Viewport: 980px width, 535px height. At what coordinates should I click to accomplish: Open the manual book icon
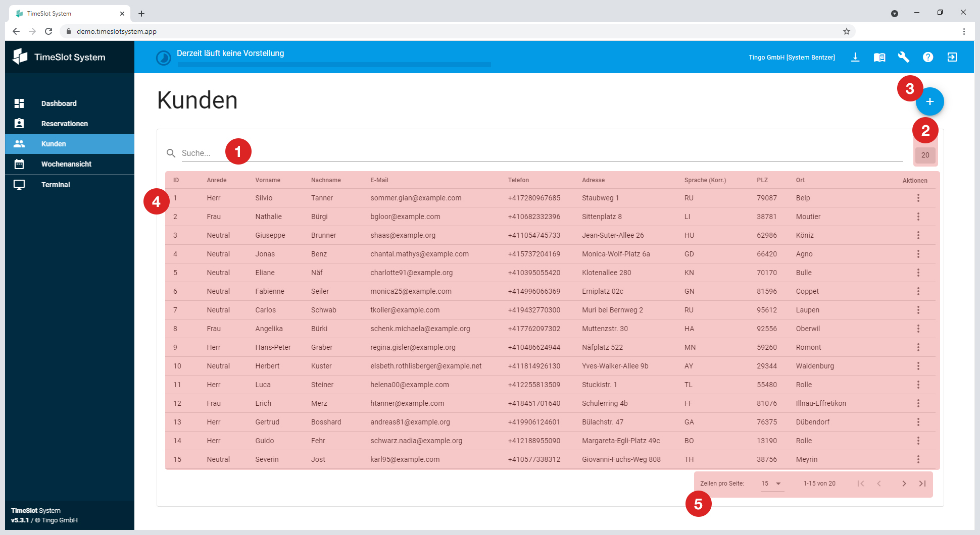click(879, 57)
